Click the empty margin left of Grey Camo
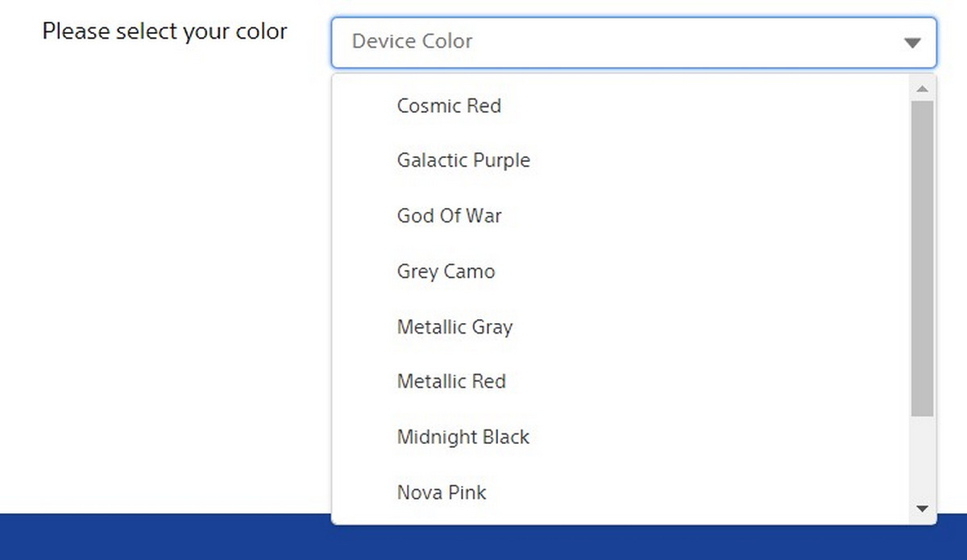 click(363, 272)
